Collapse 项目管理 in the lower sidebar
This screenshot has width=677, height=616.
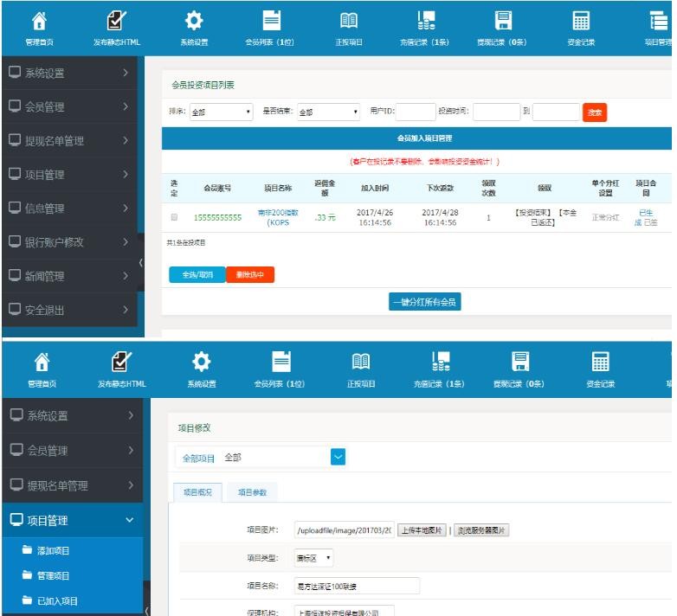(72, 520)
